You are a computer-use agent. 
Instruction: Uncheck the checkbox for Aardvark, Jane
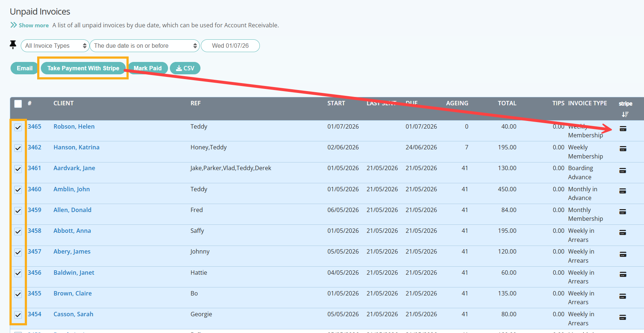(18, 169)
